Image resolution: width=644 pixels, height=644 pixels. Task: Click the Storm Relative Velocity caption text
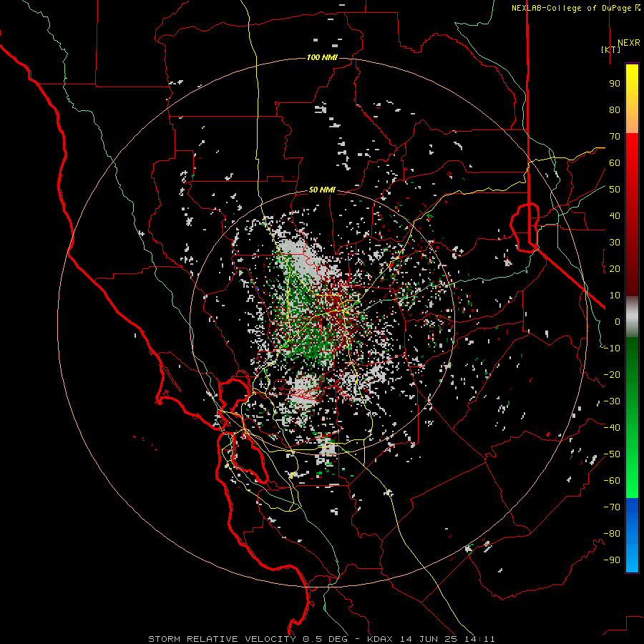click(x=321, y=639)
